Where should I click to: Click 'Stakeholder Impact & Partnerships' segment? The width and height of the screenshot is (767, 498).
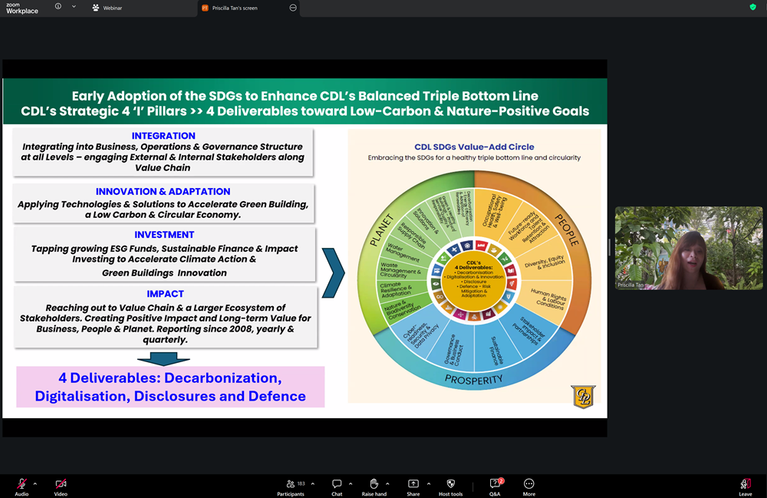[529, 332]
